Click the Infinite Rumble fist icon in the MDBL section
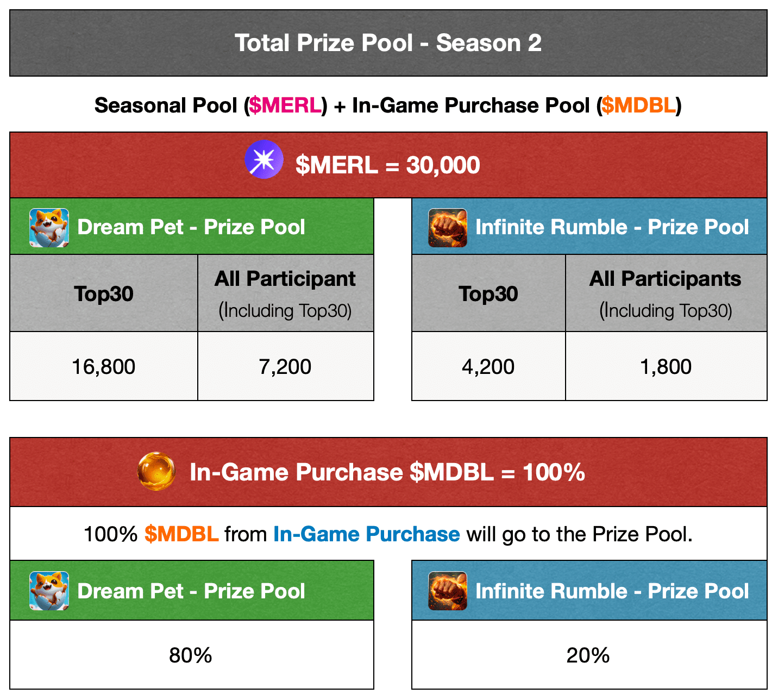 pyautogui.click(x=448, y=591)
